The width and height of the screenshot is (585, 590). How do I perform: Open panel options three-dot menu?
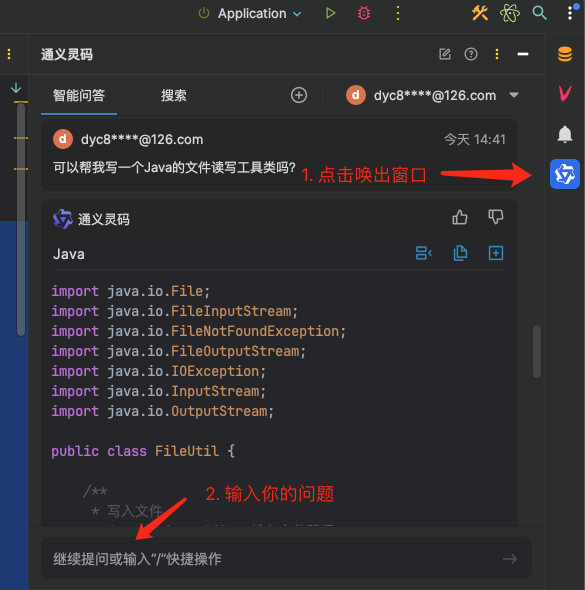coord(497,54)
